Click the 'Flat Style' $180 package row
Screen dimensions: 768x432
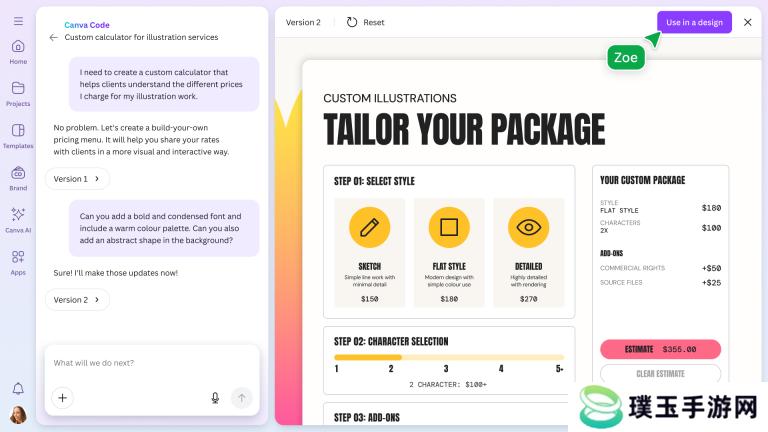pos(660,207)
